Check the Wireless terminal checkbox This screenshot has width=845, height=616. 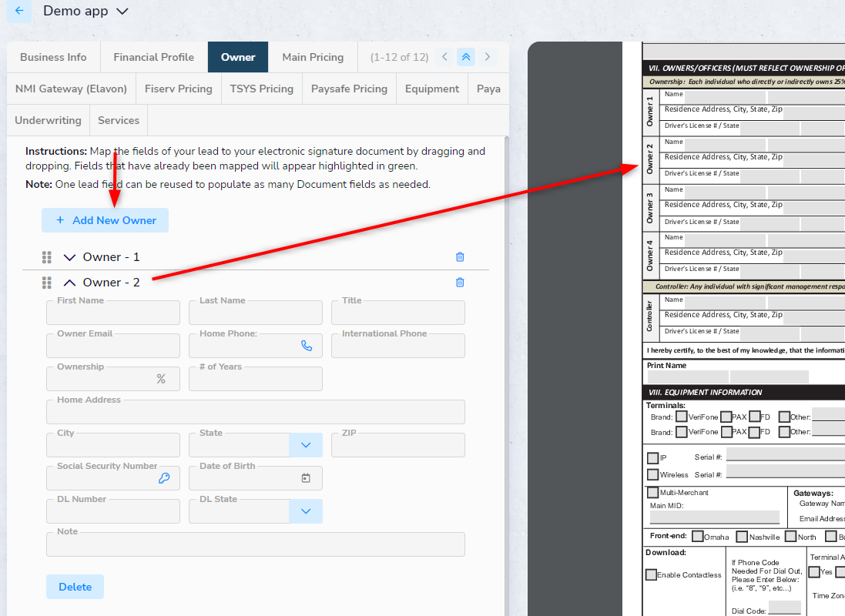coord(652,475)
